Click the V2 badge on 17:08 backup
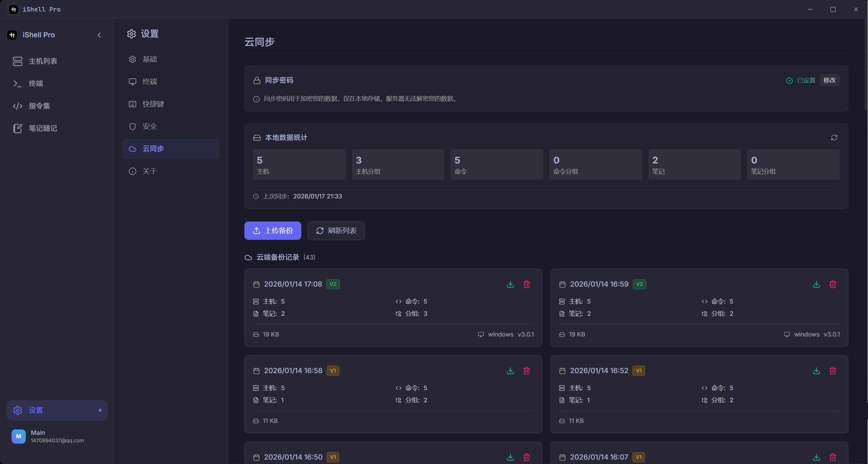868x464 pixels. point(333,284)
